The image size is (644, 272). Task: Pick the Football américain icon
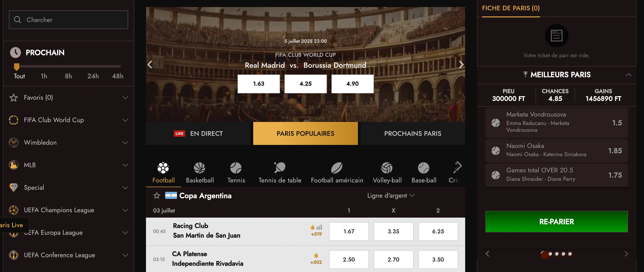337,168
